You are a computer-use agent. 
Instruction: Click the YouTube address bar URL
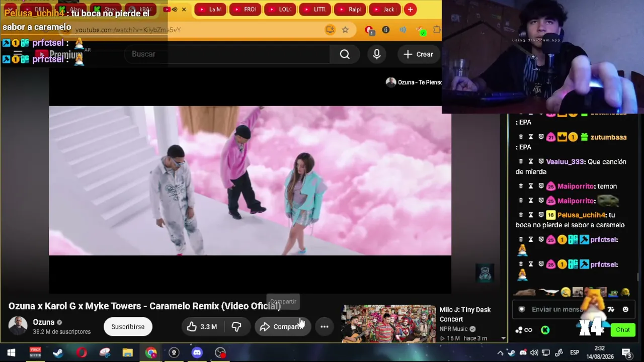(x=128, y=30)
